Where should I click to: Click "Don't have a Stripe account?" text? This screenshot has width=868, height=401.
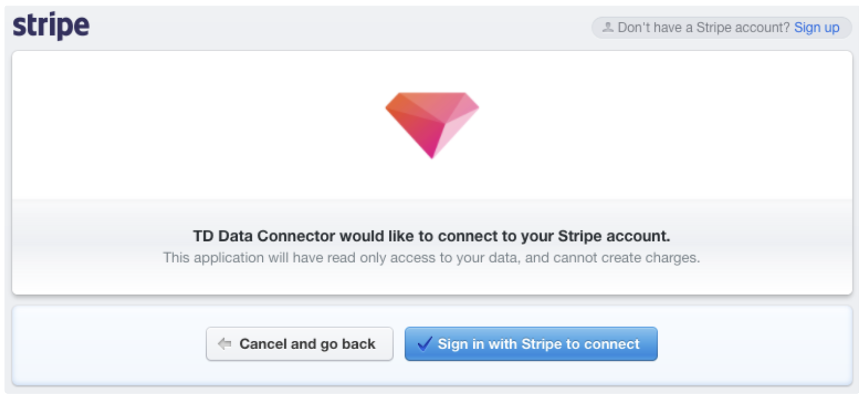(704, 28)
